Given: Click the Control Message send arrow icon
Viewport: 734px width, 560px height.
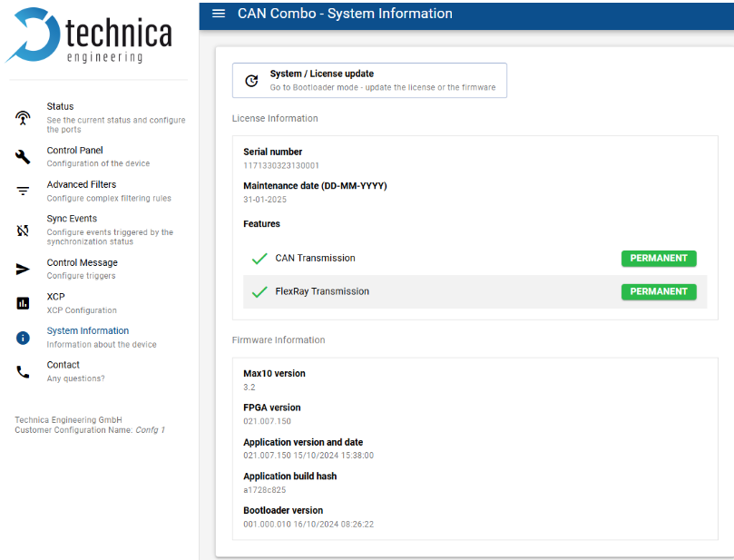Looking at the screenshot, I should 24,269.
